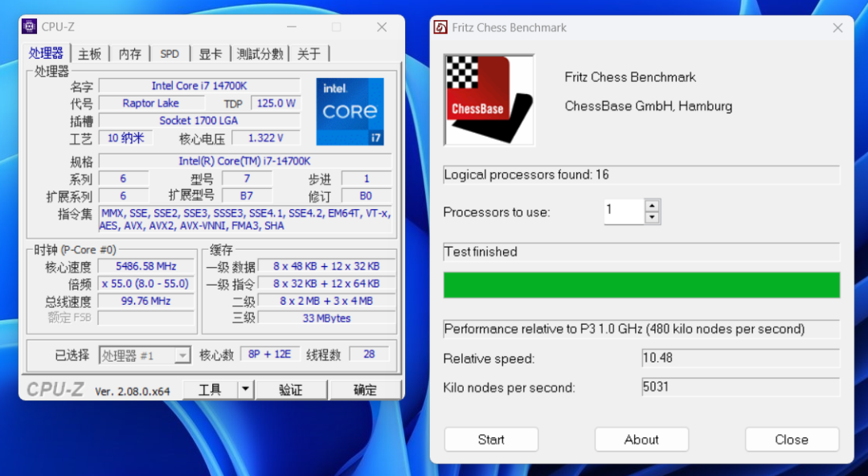
Task: Start the Fritz Chess Benchmark test
Action: [x=491, y=440]
